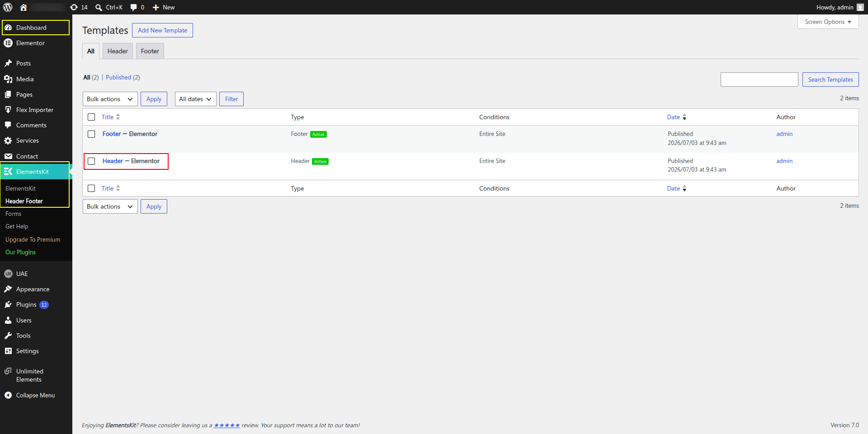Open Upgrade To Premium submenu link
This screenshot has width=868, height=434.
[x=33, y=239]
